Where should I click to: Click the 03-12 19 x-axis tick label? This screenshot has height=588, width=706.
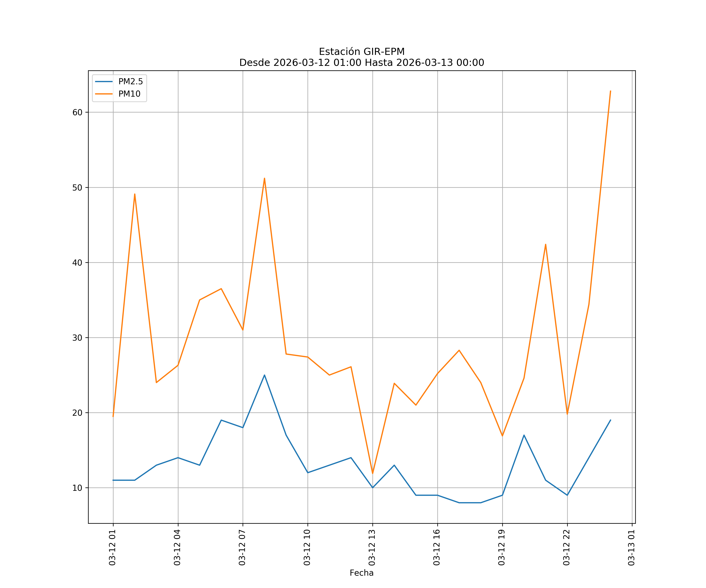tap(502, 547)
